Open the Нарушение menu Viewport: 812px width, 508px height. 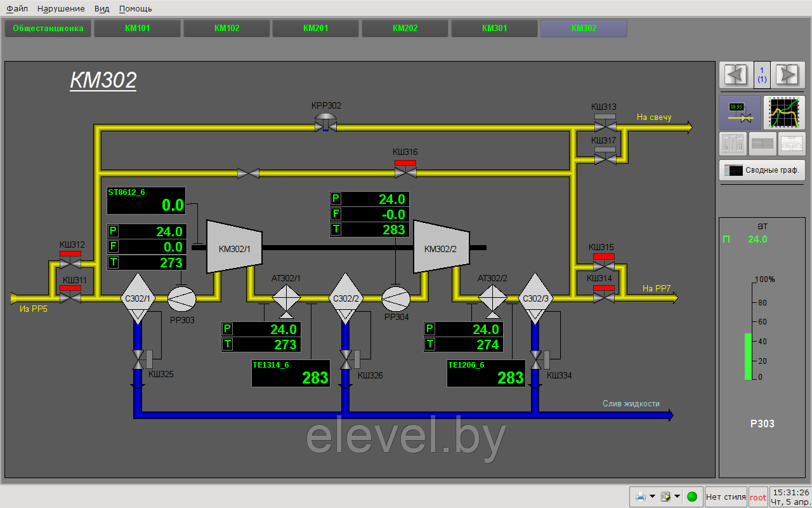[61, 8]
